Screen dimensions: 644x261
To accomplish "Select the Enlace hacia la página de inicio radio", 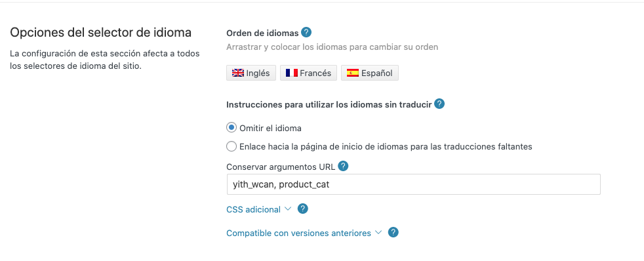I will [231, 146].
